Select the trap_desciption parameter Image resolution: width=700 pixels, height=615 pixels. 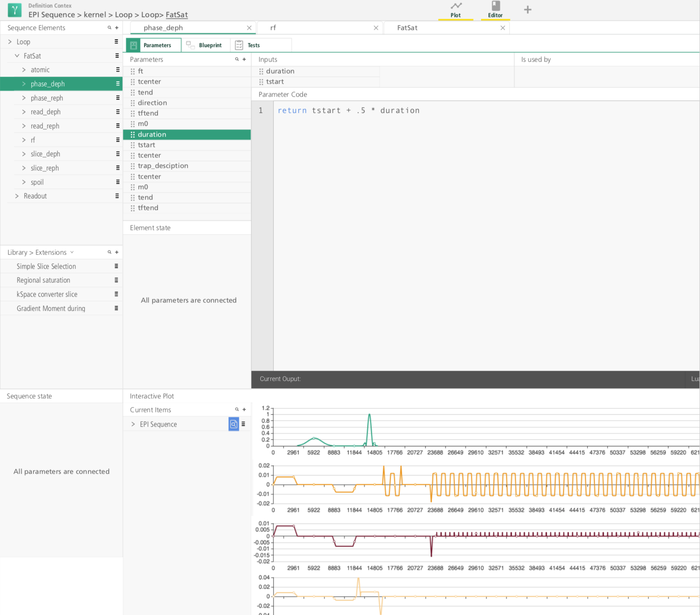(163, 166)
